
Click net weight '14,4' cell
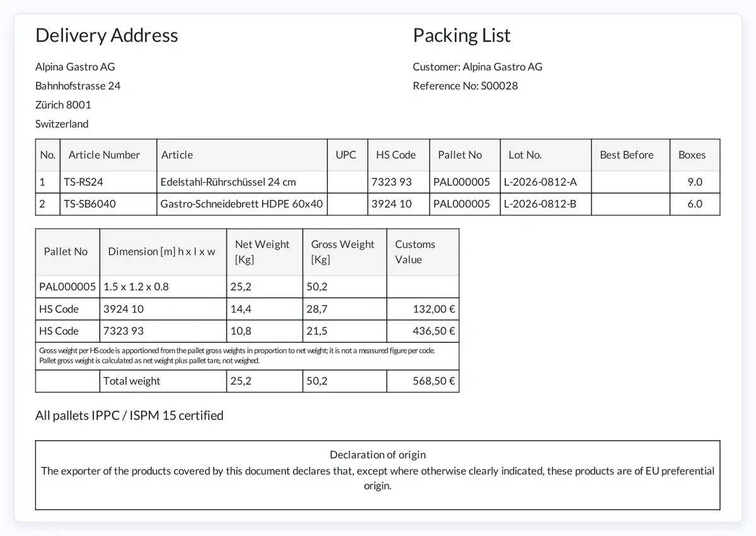click(265, 309)
